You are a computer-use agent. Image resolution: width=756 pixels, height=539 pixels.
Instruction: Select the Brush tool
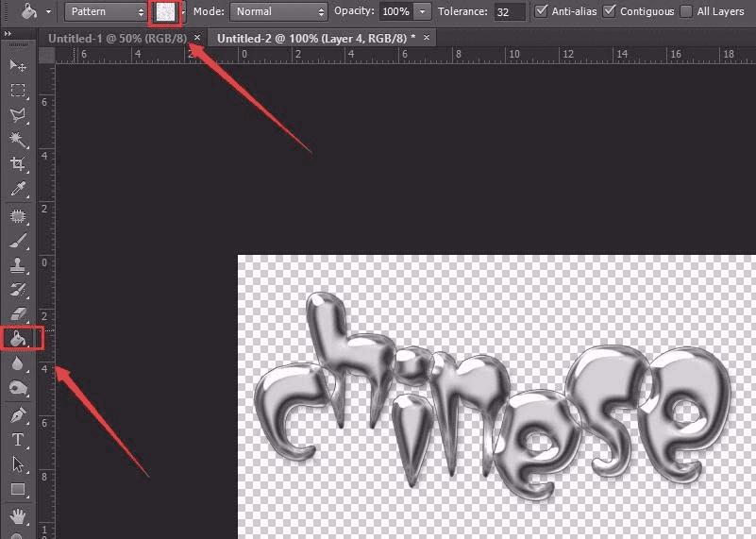[18, 241]
